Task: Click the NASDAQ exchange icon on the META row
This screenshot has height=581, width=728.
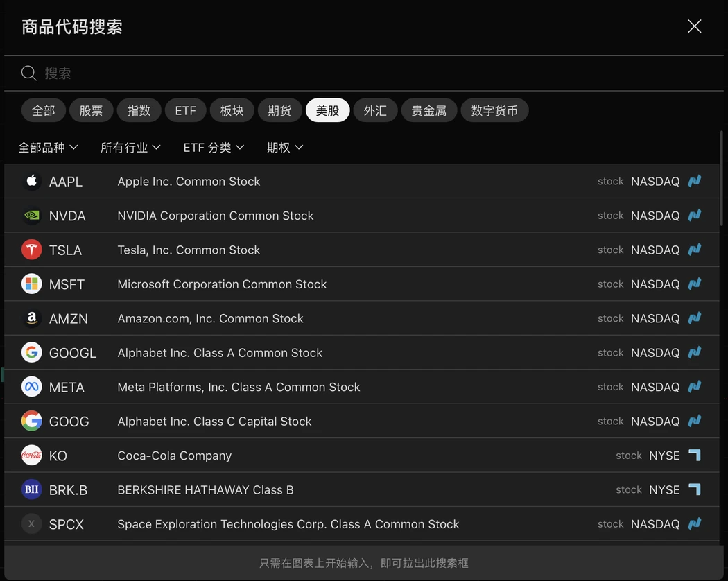Action: click(695, 386)
